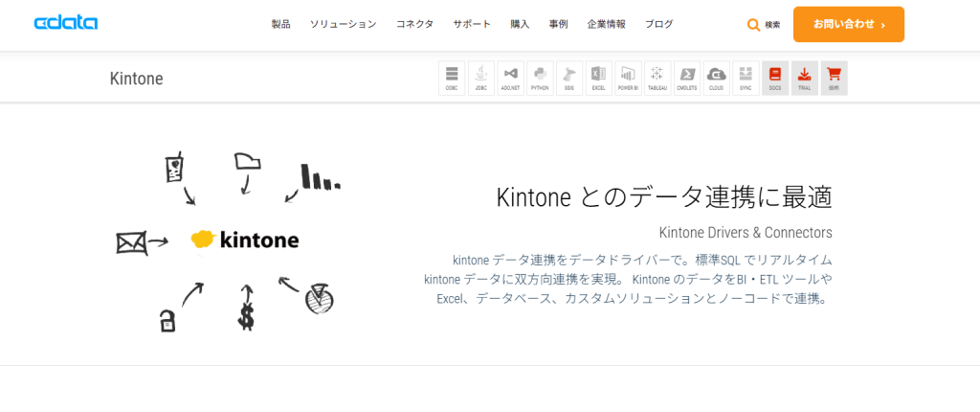Open the サポート menu
The image size is (980, 412).
pos(472,24)
